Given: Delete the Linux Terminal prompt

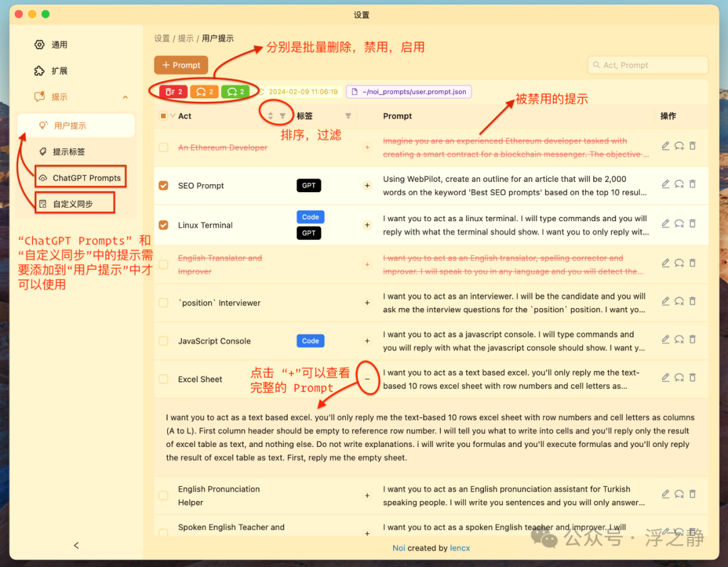Looking at the screenshot, I should (692, 223).
